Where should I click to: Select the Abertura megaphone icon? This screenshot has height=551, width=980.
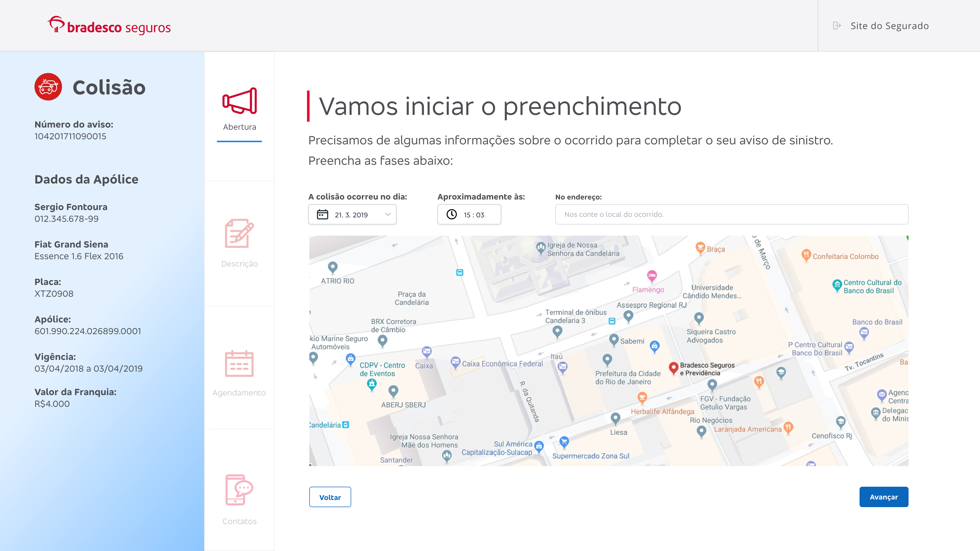(x=240, y=101)
